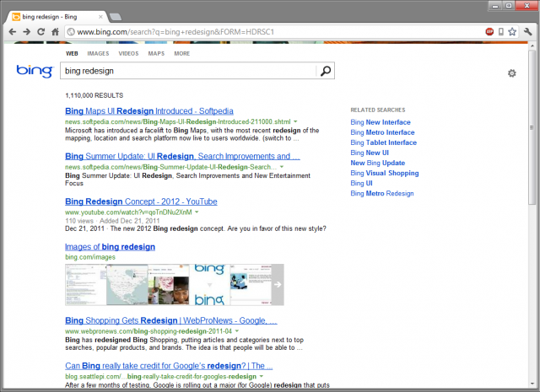Viewport: 540px width, 392px height.
Task: Click the browser address bar URL
Action: 175,32
